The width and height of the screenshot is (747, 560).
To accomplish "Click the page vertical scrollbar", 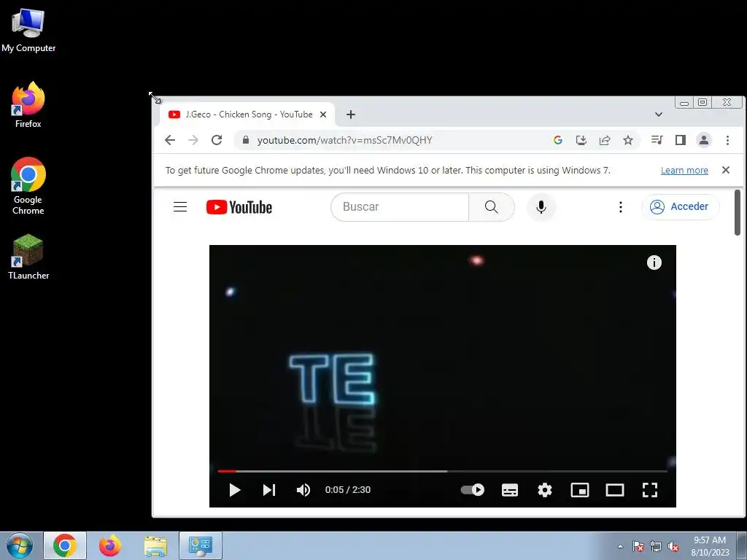I will tap(738, 212).
